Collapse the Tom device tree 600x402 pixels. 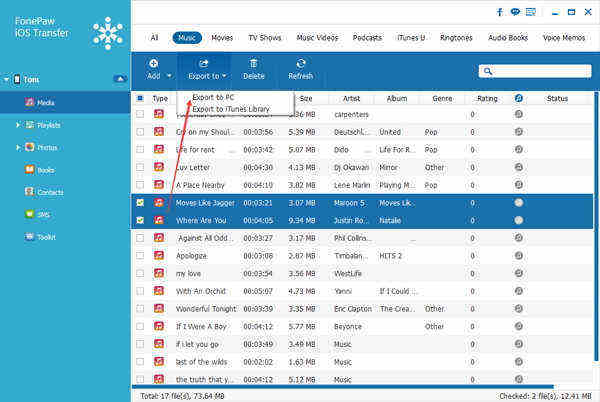point(6,80)
